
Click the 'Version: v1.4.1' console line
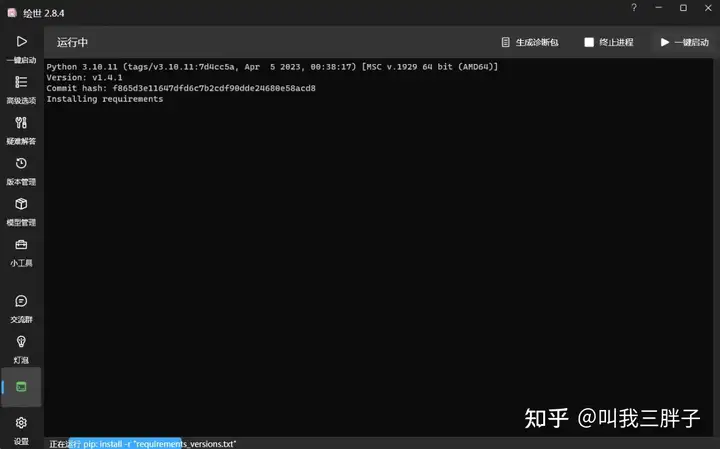84,78
